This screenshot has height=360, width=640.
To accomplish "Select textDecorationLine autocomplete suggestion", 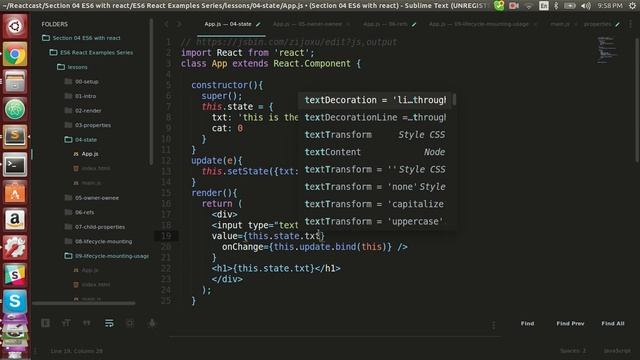I will pos(376,118).
